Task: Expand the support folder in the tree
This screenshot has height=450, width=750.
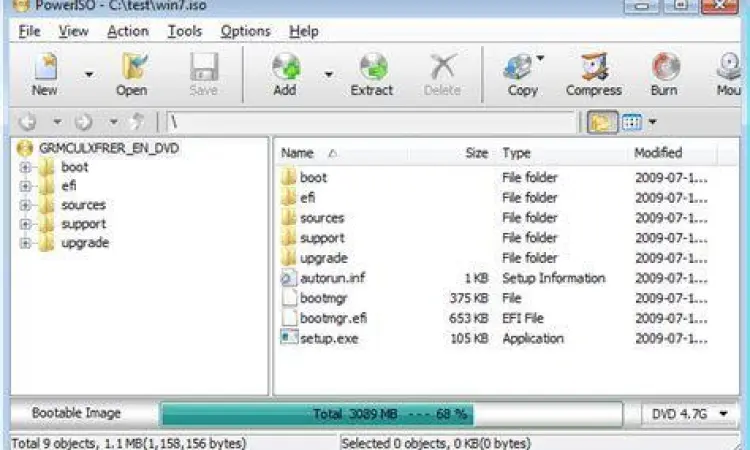Action: click(x=25, y=224)
